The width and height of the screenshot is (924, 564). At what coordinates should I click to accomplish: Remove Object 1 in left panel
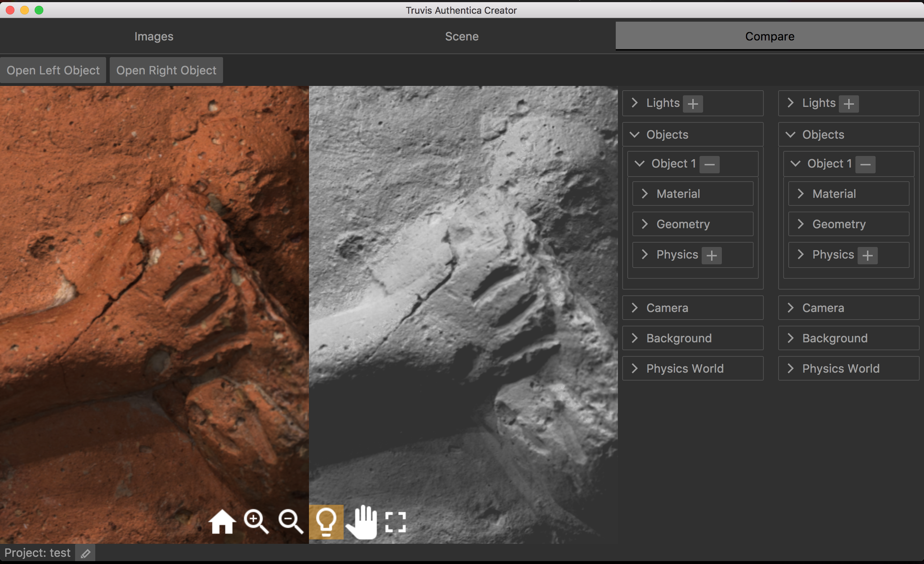[x=710, y=164]
